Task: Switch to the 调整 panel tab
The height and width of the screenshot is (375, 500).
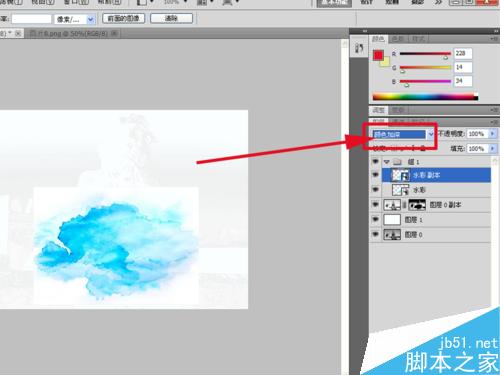Action: (378, 110)
